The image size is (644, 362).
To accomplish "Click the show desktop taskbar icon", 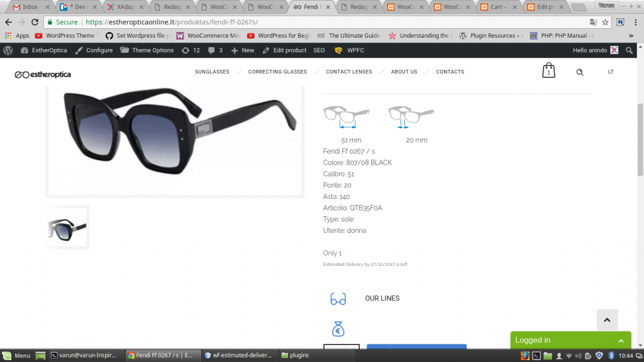I will [x=40, y=356].
